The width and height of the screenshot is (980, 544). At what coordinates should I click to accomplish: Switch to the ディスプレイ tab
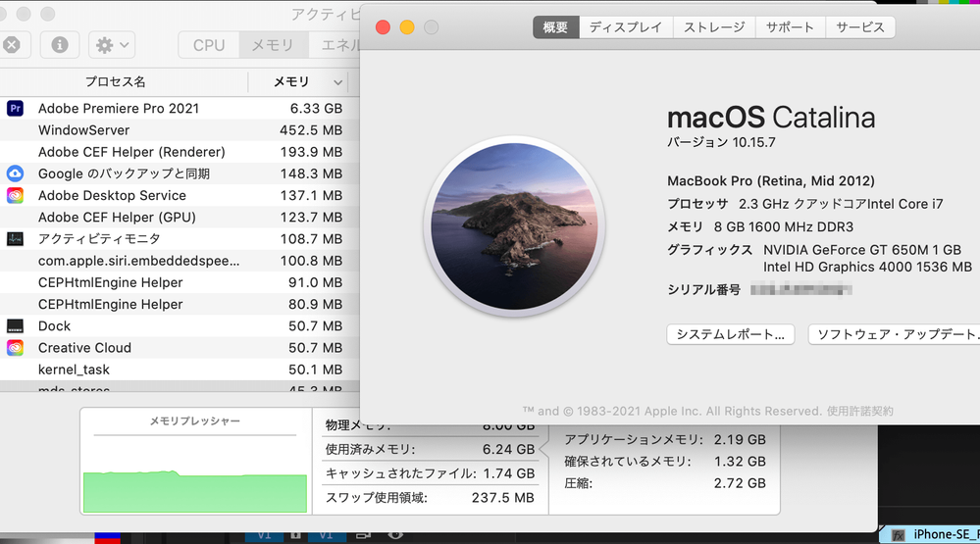626,27
